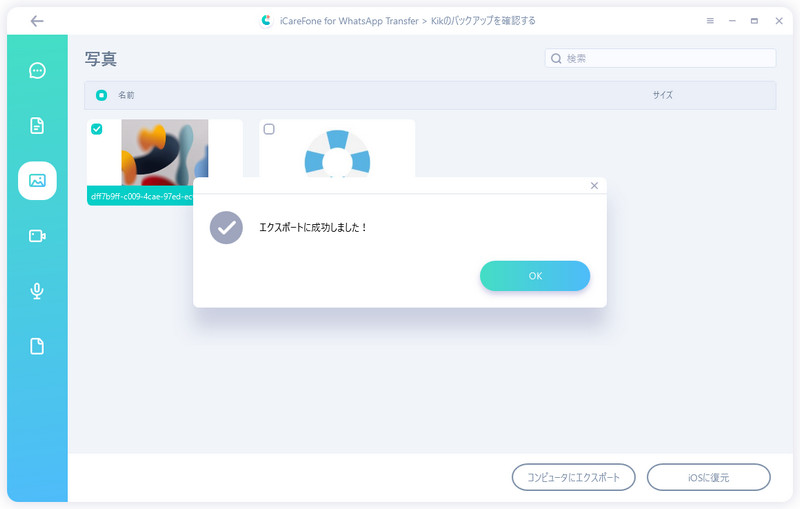Toggle the select-all checkbox beside 名前
Image resolution: width=800 pixels, height=509 pixels.
click(x=102, y=95)
